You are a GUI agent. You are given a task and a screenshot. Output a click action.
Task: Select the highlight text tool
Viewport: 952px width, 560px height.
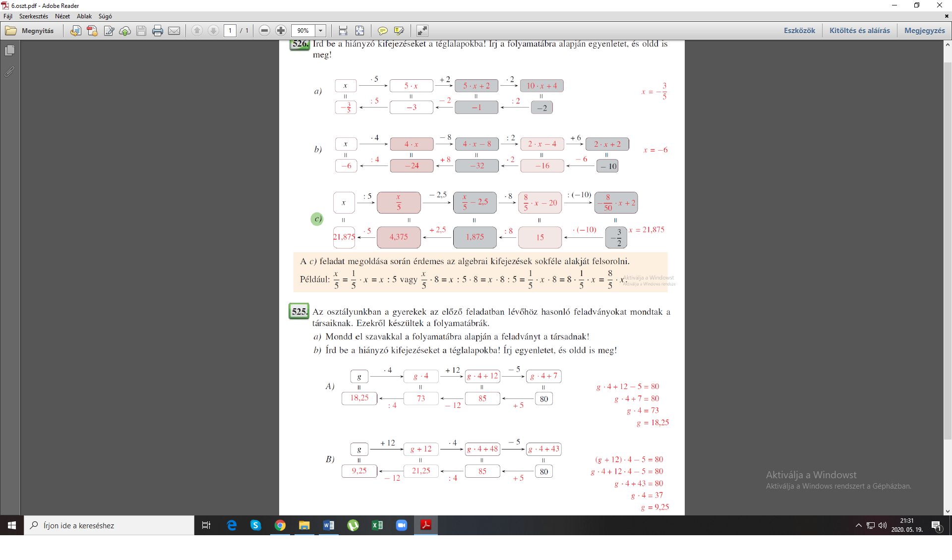tap(399, 31)
